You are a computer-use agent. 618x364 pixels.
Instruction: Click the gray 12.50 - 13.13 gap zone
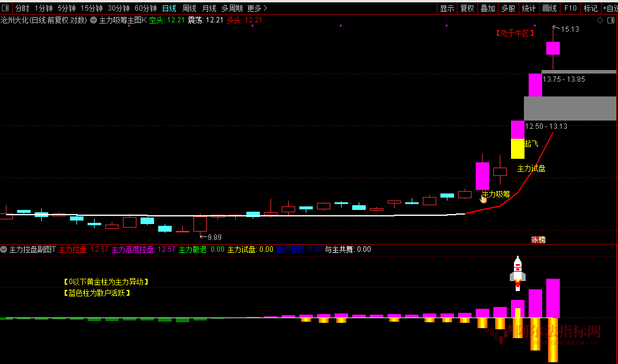(569, 109)
